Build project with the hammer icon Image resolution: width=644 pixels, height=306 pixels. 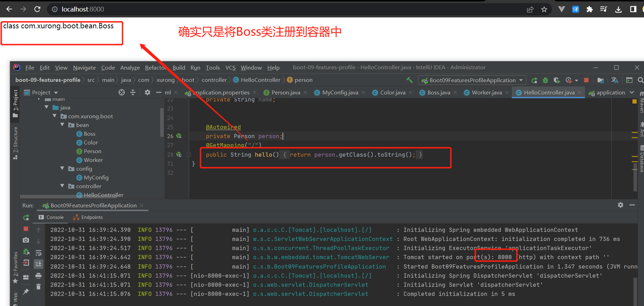click(x=409, y=80)
